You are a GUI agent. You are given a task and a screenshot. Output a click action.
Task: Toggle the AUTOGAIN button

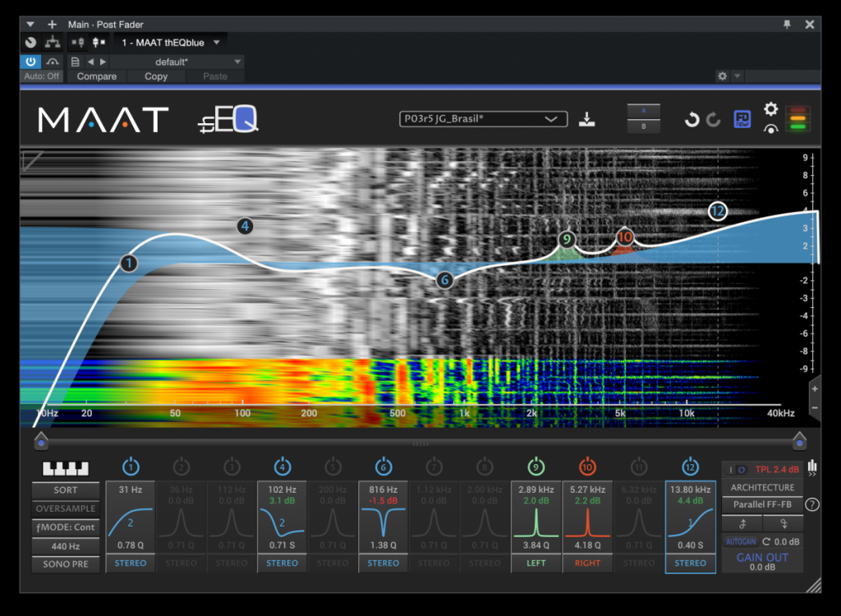coord(742,541)
